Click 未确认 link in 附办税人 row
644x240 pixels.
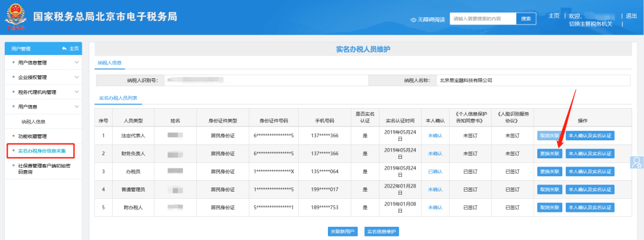435,208
